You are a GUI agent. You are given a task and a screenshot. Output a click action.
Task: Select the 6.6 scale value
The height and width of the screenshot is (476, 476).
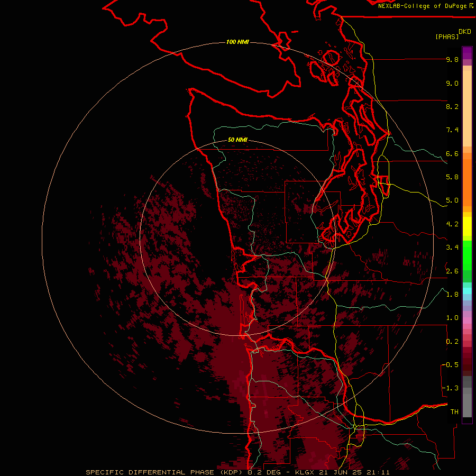coord(452,153)
